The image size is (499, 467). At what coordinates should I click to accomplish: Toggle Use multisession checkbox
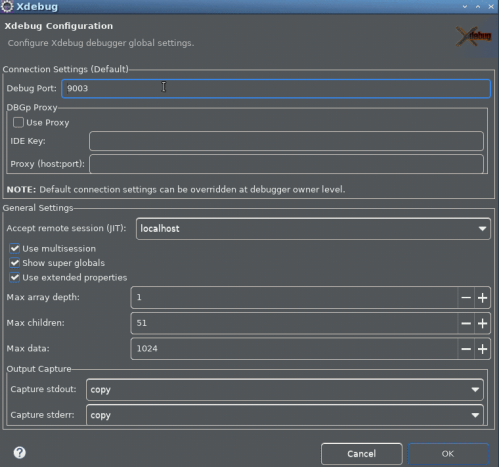(x=15, y=249)
